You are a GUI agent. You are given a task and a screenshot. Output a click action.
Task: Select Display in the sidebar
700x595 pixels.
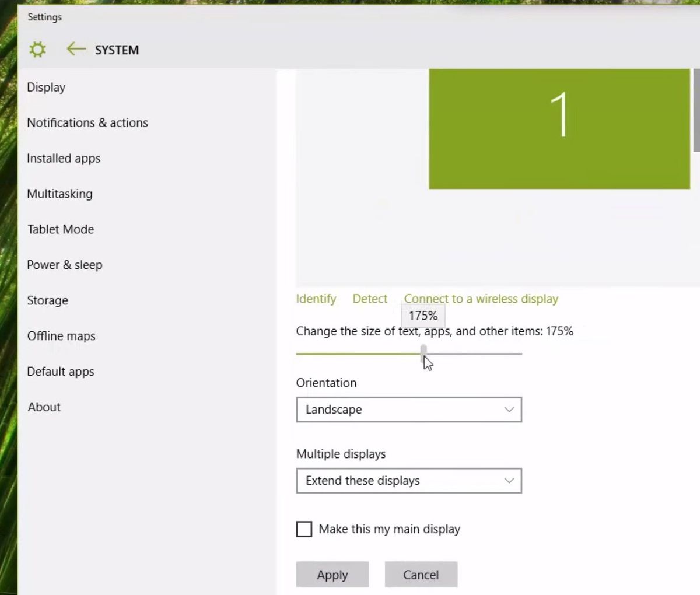pos(46,87)
